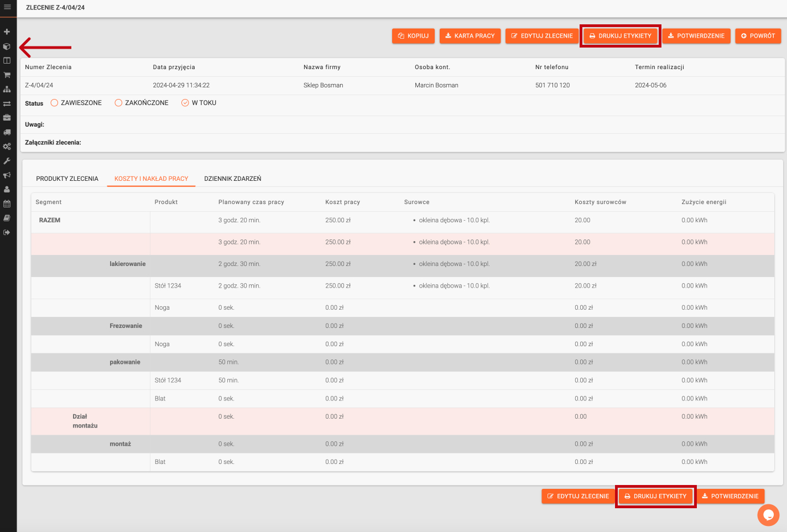Click the top DRUKUJ ETYKIETY button
The image size is (787, 532).
[620, 36]
